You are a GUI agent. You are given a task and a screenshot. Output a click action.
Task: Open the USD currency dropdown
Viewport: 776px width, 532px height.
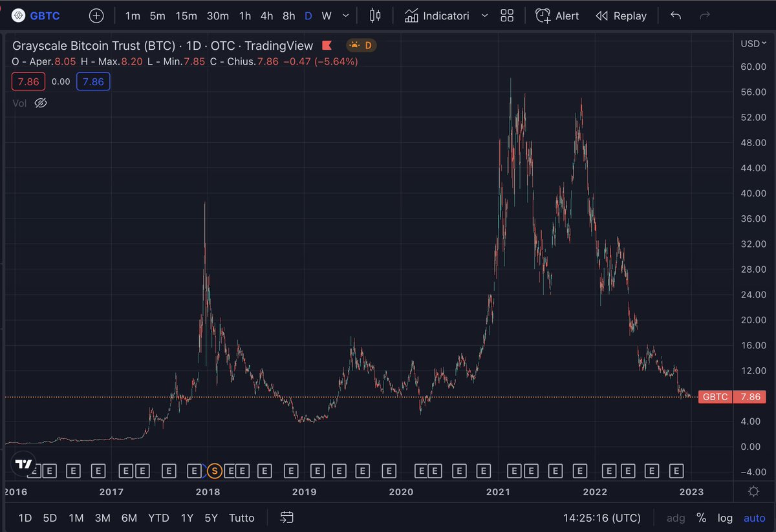pyautogui.click(x=753, y=44)
